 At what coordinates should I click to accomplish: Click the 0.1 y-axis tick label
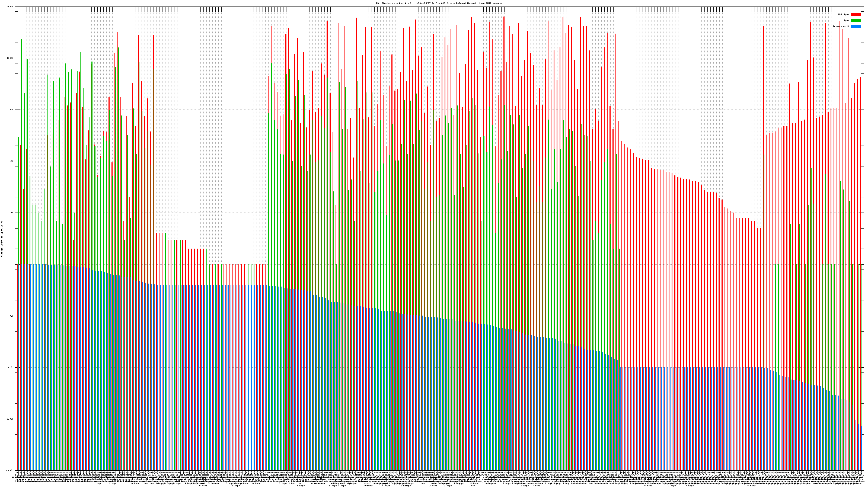point(12,316)
